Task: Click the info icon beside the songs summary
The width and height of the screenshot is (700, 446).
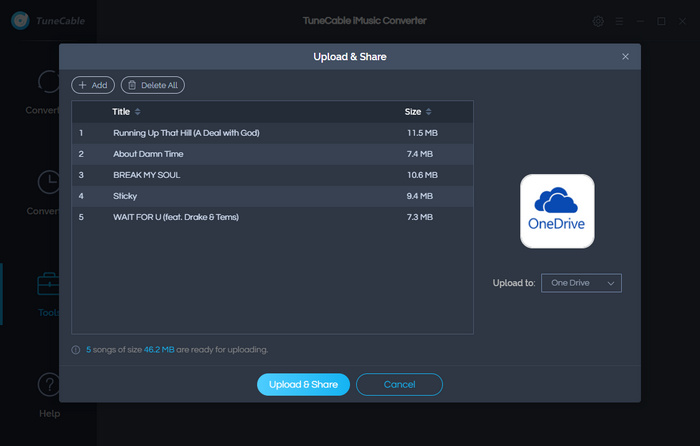Action: (76, 350)
